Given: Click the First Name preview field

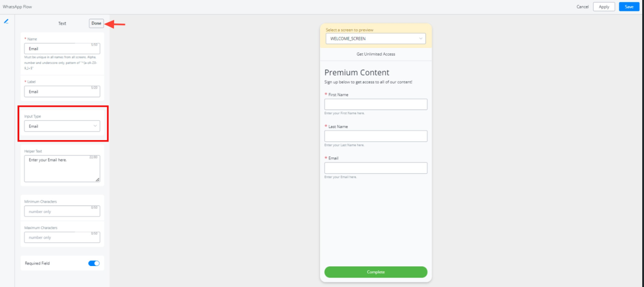Looking at the screenshot, I should pos(375,104).
